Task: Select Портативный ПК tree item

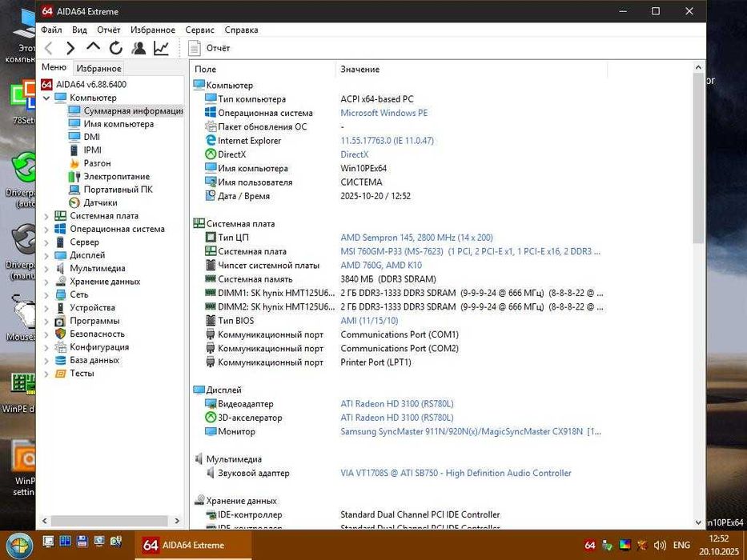Action: point(118,190)
